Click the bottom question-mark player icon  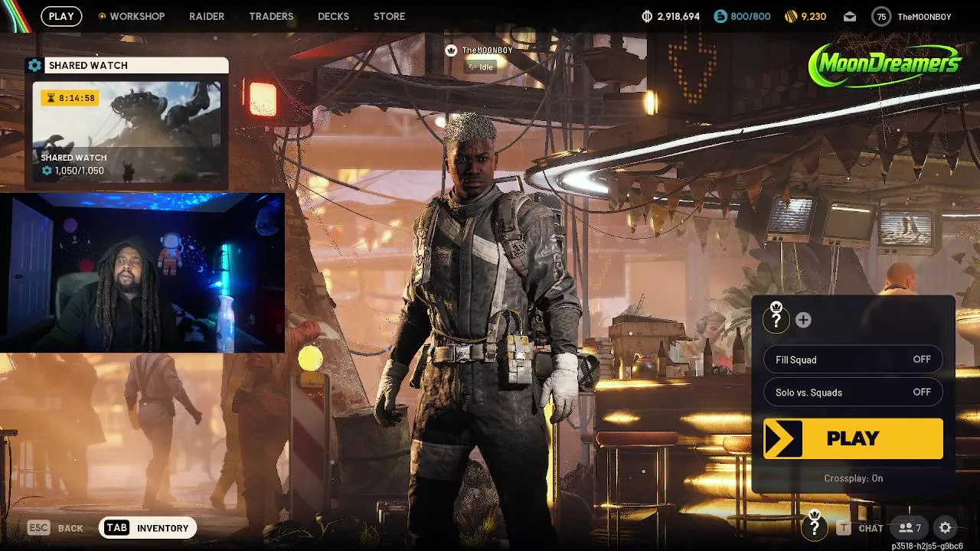815,527
